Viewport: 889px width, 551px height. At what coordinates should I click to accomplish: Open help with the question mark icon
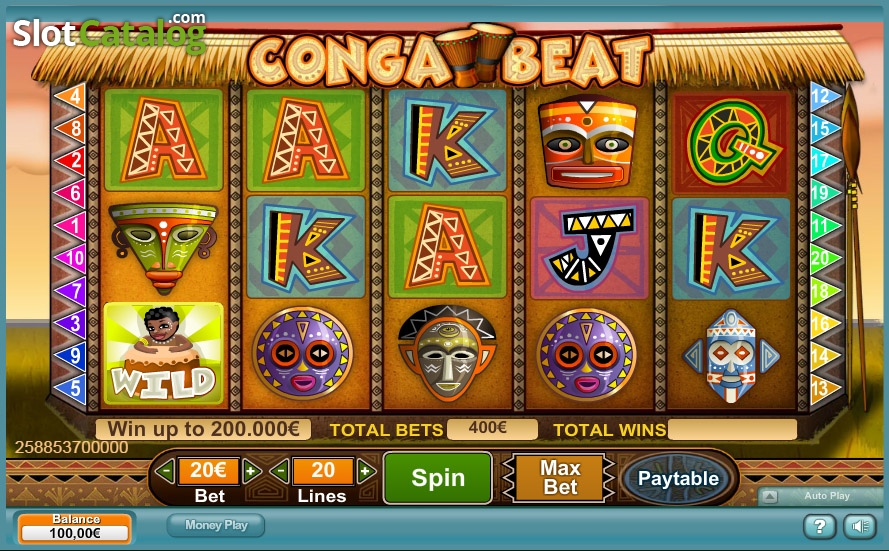point(819,527)
